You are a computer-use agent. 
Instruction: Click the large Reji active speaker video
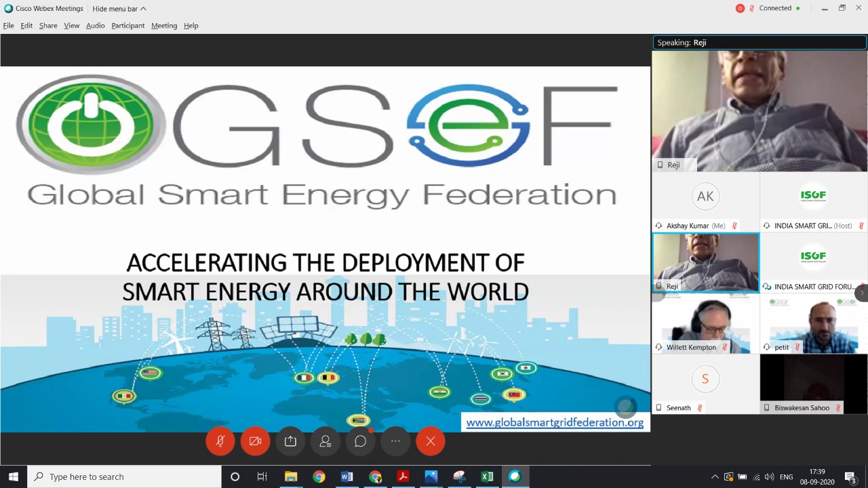[759, 111]
